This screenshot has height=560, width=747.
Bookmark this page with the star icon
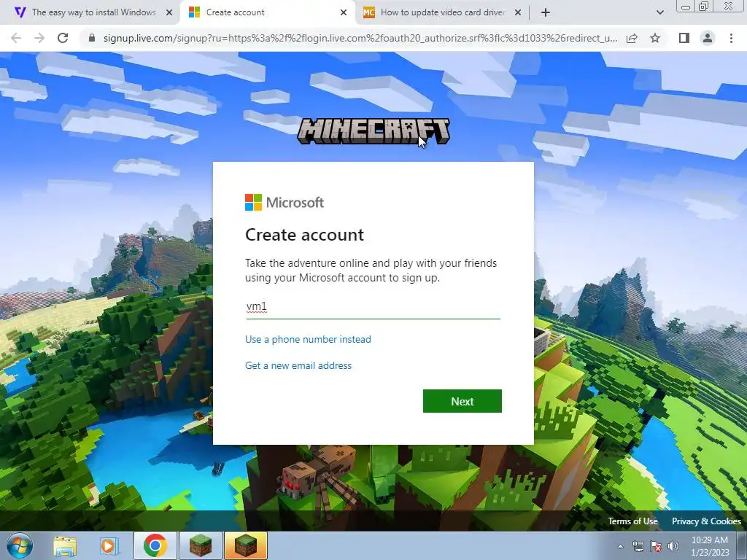[655, 38]
